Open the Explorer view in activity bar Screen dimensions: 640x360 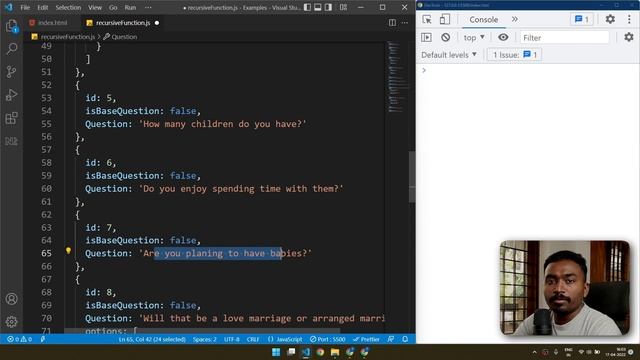(11, 26)
